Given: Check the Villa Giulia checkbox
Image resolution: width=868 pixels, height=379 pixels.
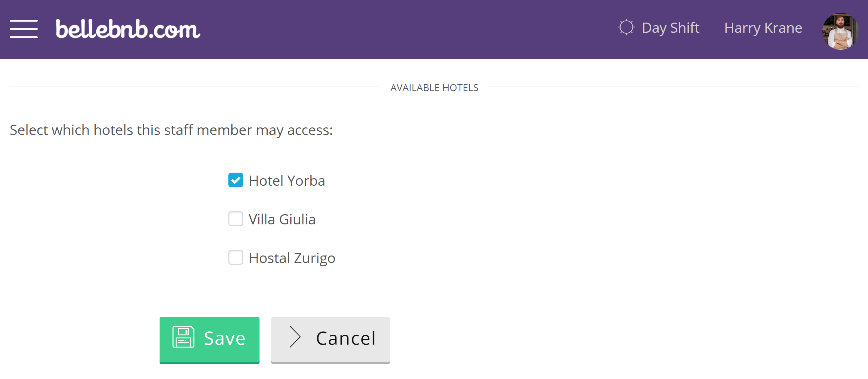Looking at the screenshot, I should click(x=236, y=218).
